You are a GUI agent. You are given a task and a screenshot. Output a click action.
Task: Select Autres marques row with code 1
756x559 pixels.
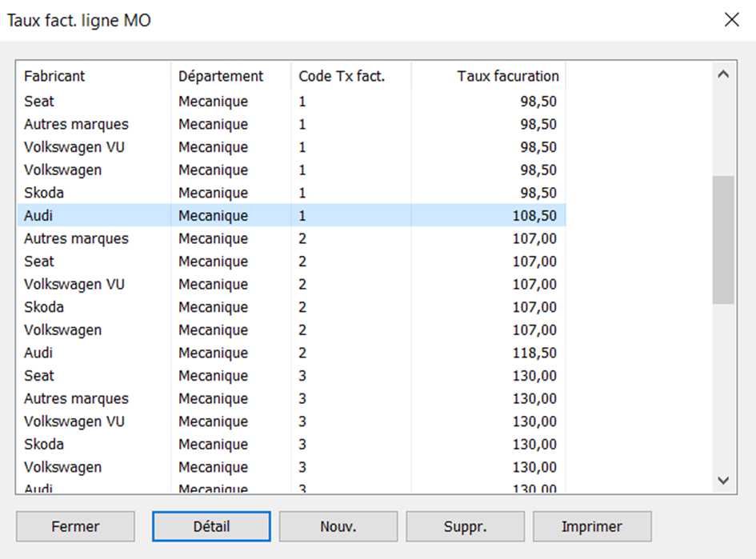coord(291,124)
